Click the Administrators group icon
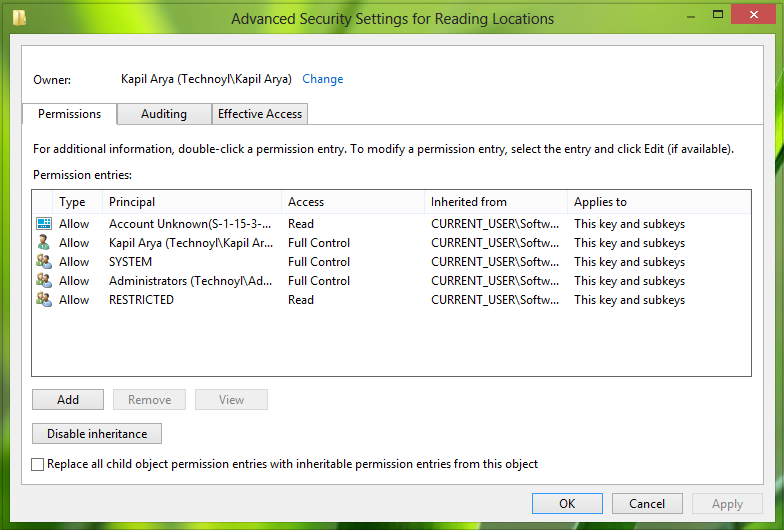The height and width of the screenshot is (530, 784). (44, 280)
